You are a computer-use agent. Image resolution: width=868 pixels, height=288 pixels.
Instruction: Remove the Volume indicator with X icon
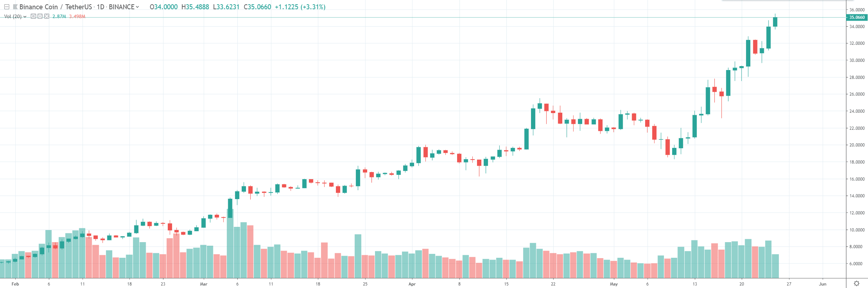pyautogui.click(x=47, y=16)
